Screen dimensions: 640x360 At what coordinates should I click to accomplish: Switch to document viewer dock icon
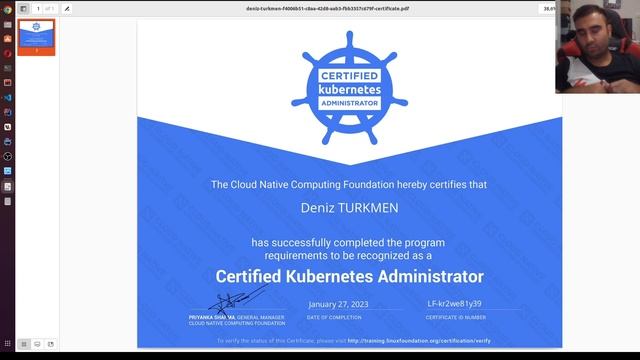pyautogui.click(x=7, y=187)
